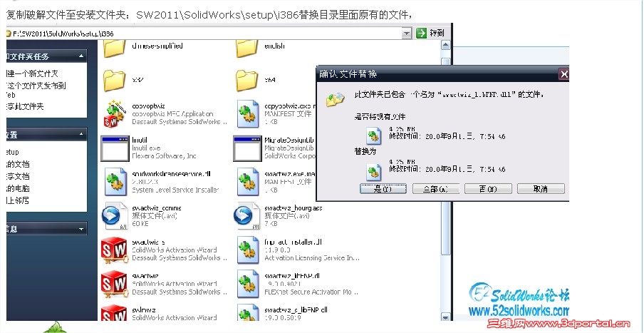Open the x64 folder

pyautogui.click(x=246, y=80)
